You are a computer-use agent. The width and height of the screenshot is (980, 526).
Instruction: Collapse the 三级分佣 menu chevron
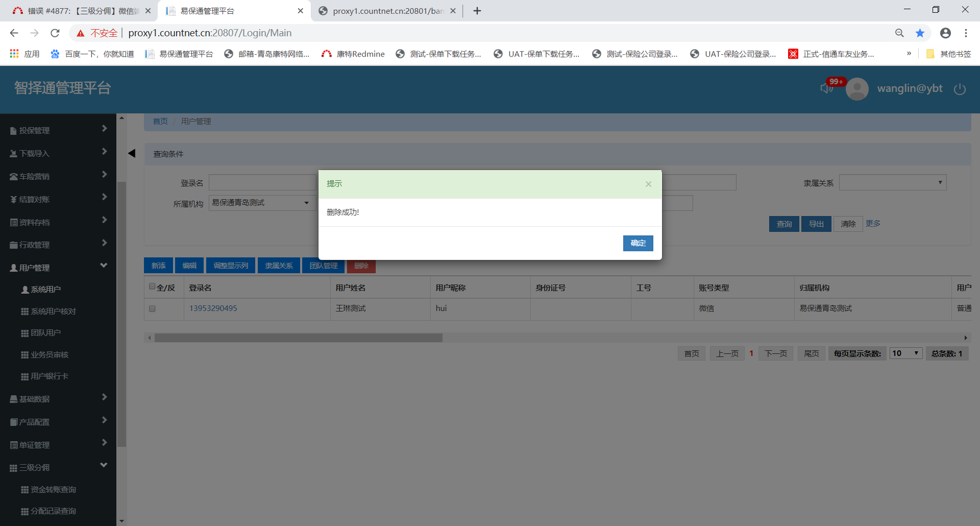pyautogui.click(x=104, y=465)
